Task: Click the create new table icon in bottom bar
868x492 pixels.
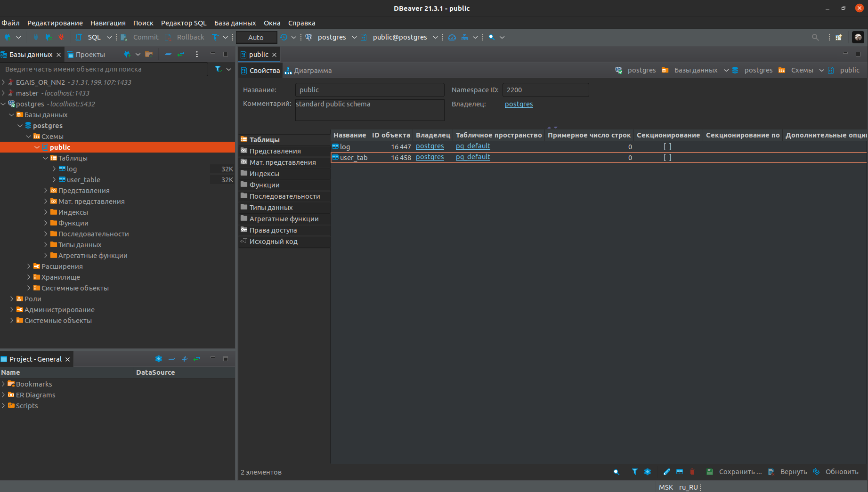Action: click(x=680, y=472)
